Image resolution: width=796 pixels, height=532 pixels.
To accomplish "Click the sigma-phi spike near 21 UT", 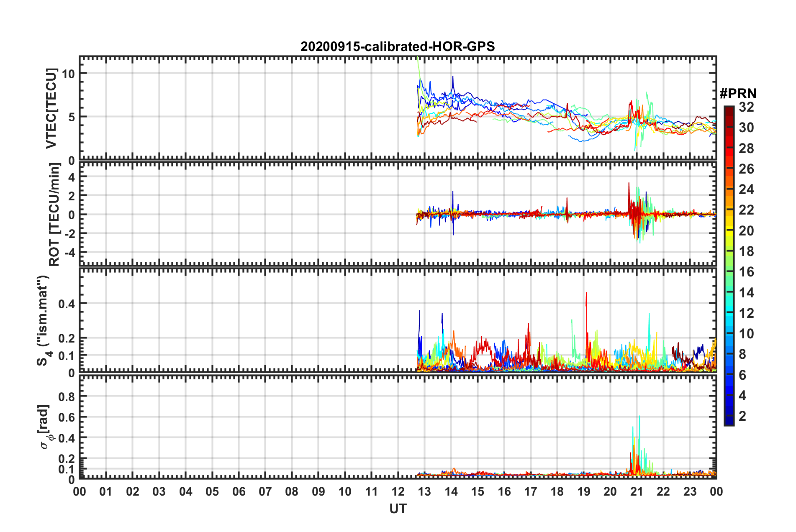I will [639, 445].
